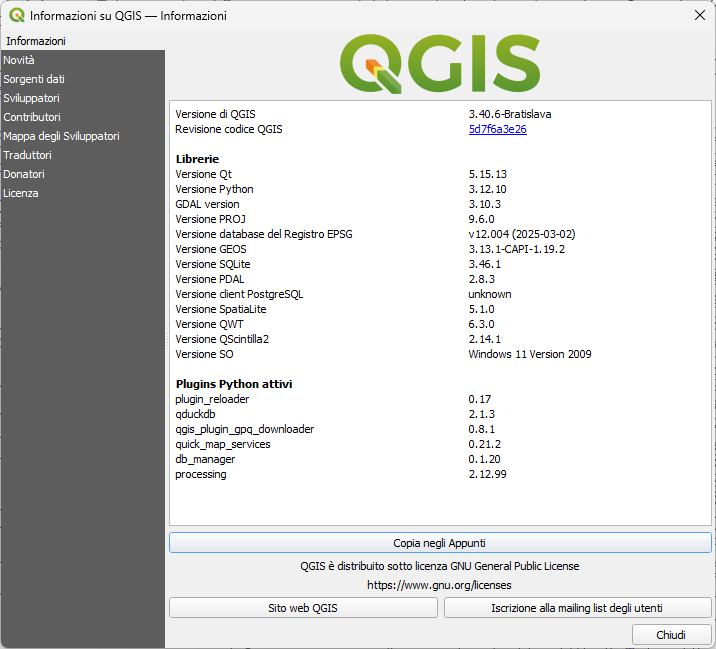Click SQLite value 3.46.1

[x=484, y=264]
